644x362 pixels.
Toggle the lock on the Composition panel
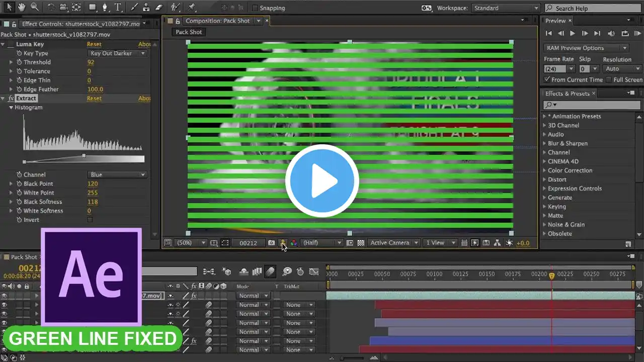click(x=177, y=21)
